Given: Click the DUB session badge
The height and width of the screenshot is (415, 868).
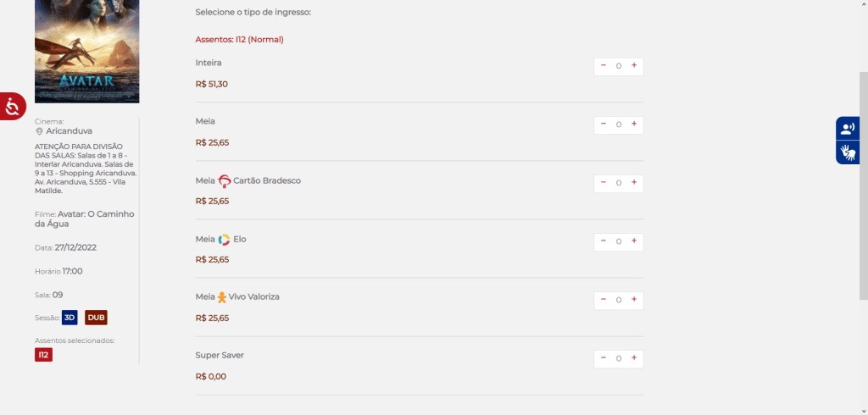Looking at the screenshot, I should pos(96,318).
